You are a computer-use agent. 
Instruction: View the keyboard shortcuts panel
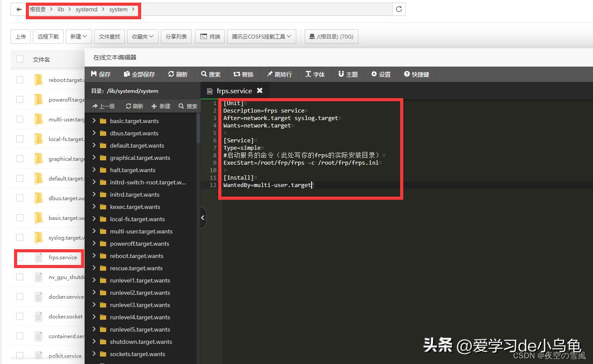[416, 74]
